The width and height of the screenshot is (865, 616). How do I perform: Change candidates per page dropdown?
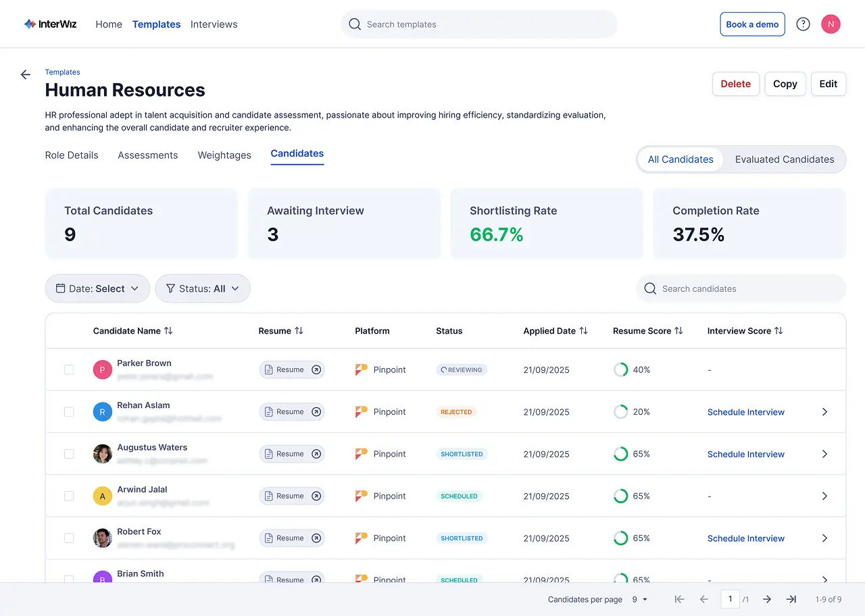tap(638, 599)
